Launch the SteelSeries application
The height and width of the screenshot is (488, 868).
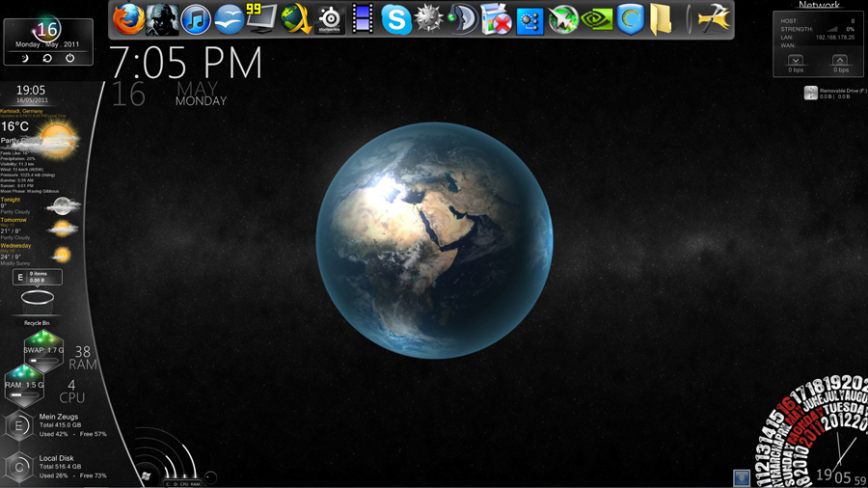[x=330, y=19]
